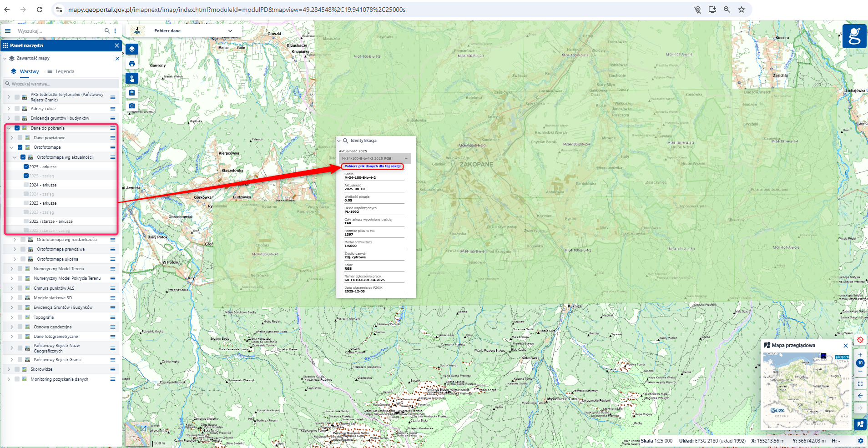Click the print map icon
The width and height of the screenshot is (868, 448).
(x=132, y=64)
